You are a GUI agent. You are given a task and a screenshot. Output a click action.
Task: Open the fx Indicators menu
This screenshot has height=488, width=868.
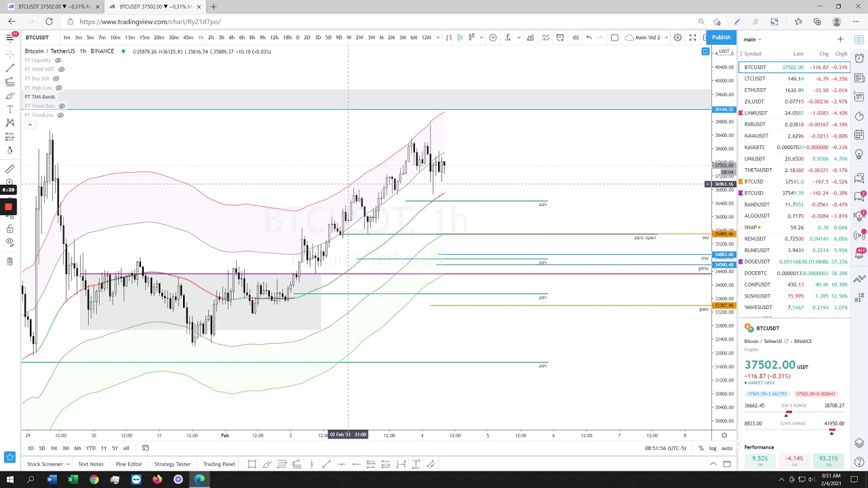click(508, 37)
